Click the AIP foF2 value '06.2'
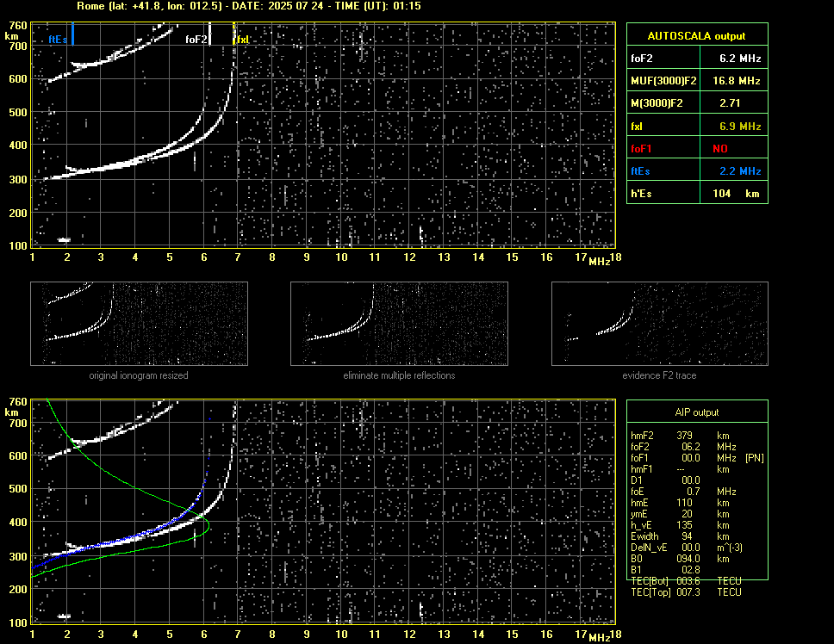Screen dimensions: 834x644 (x=690, y=447)
